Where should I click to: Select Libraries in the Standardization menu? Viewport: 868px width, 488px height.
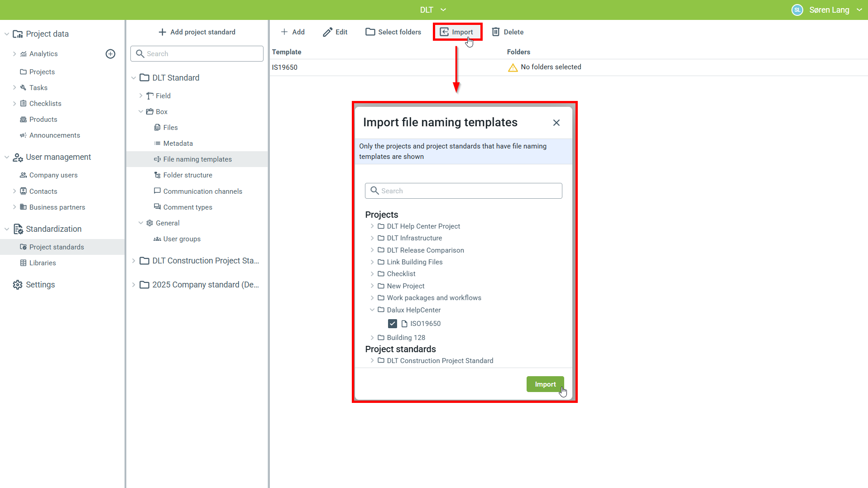point(43,263)
